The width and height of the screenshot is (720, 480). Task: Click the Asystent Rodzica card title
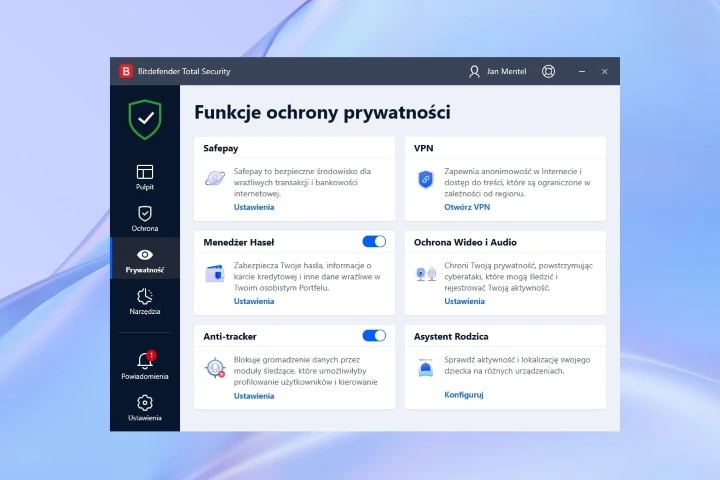pos(451,337)
